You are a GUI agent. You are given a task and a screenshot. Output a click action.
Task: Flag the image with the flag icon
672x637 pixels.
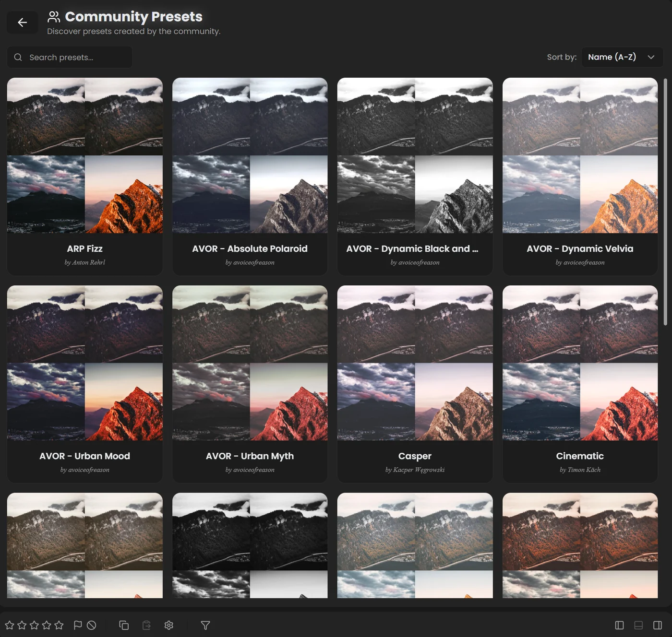77,625
